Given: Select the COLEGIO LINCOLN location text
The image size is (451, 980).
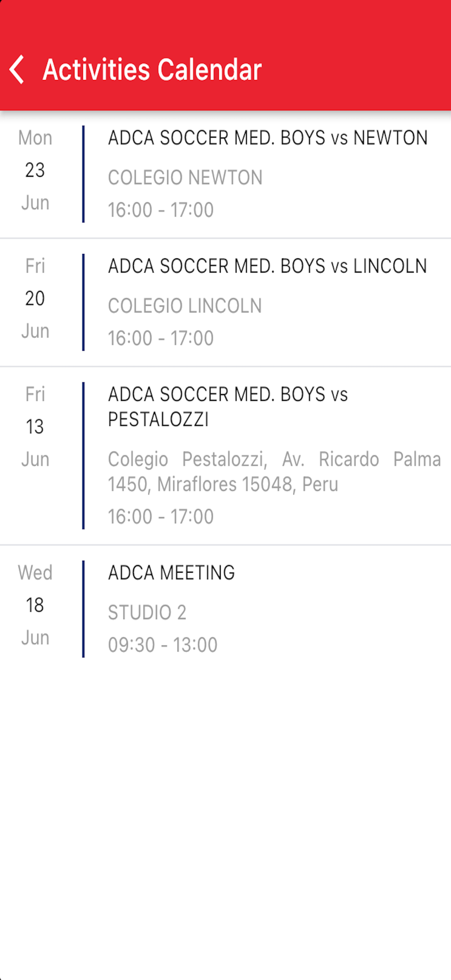Looking at the screenshot, I should point(185,306).
